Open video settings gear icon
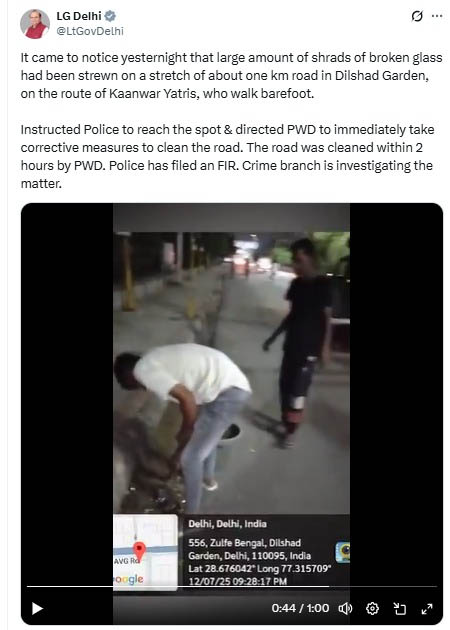 pyautogui.click(x=372, y=609)
